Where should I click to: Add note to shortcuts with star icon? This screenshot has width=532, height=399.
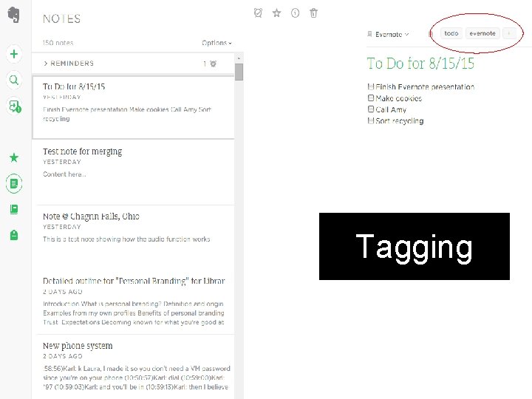tap(277, 13)
